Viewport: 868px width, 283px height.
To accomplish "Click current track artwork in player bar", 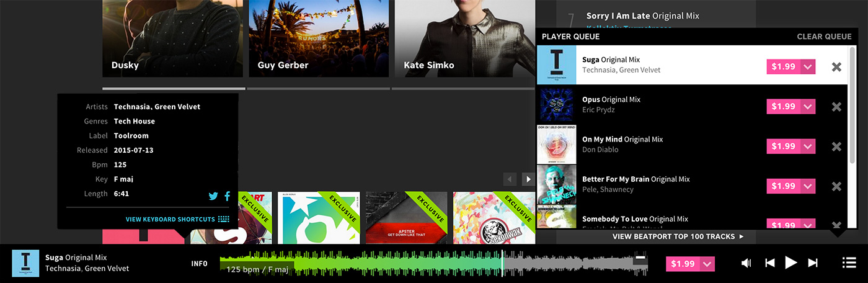I will pyautogui.click(x=25, y=263).
